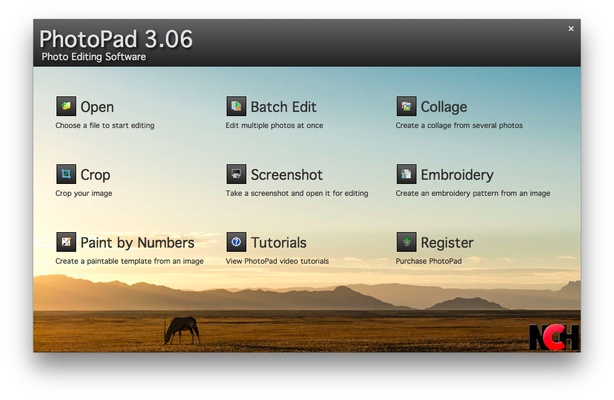Select the Crop title label
The width and height of the screenshot is (614, 400).
(95, 175)
